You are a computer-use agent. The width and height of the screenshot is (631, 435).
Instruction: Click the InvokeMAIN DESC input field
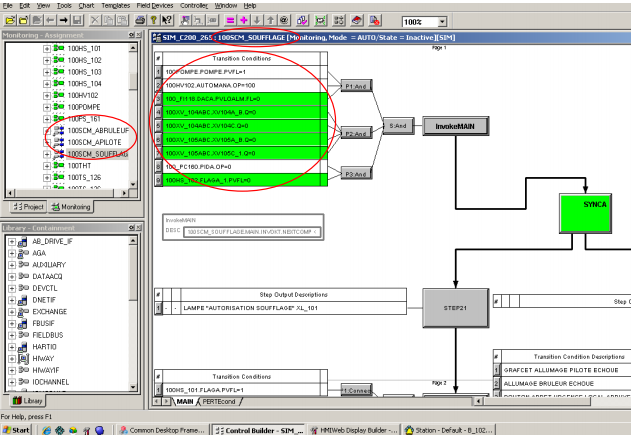252,232
